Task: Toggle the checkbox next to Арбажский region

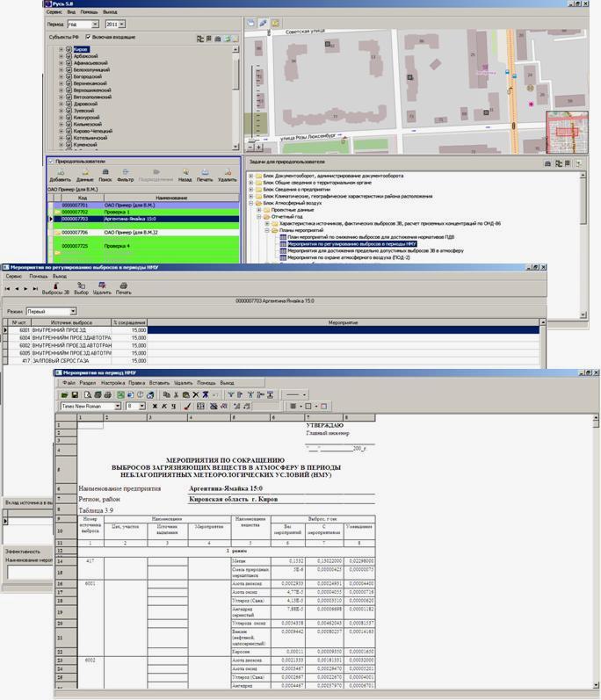Action: [x=69, y=57]
